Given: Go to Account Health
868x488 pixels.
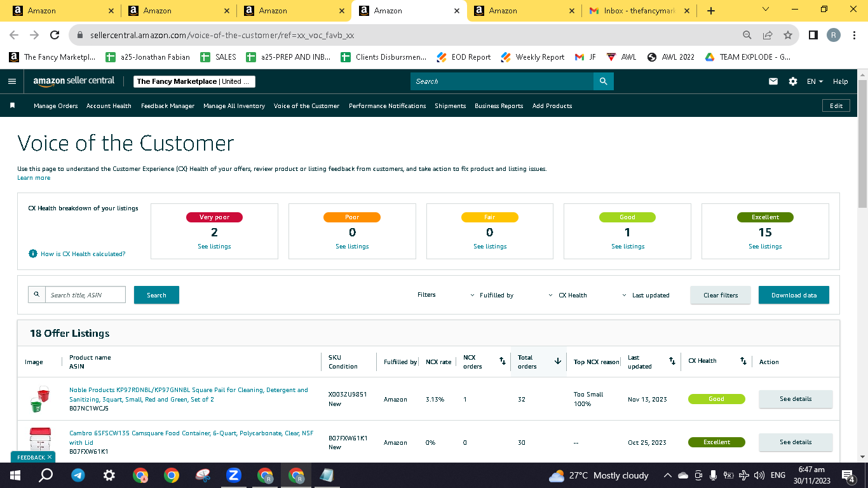Looking at the screenshot, I should click(109, 106).
